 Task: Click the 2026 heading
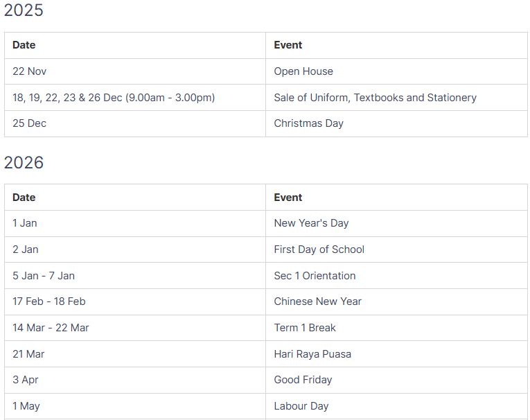[24, 163]
